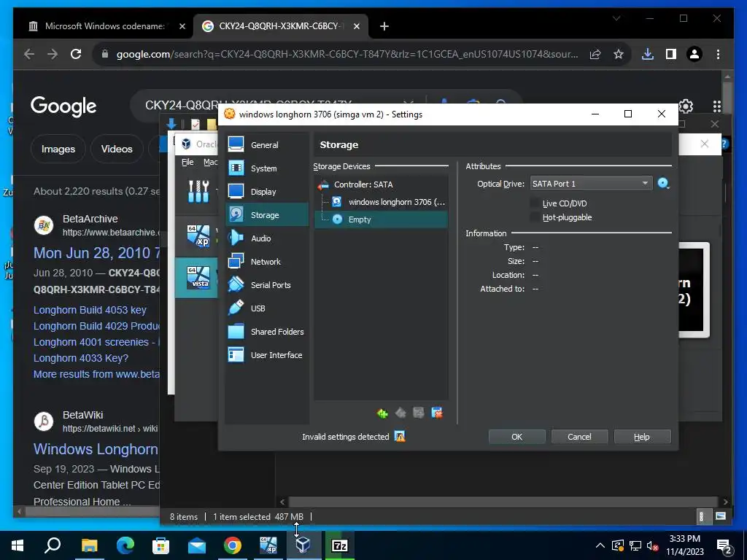
Task: Open Network settings category
Action: [x=267, y=262]
